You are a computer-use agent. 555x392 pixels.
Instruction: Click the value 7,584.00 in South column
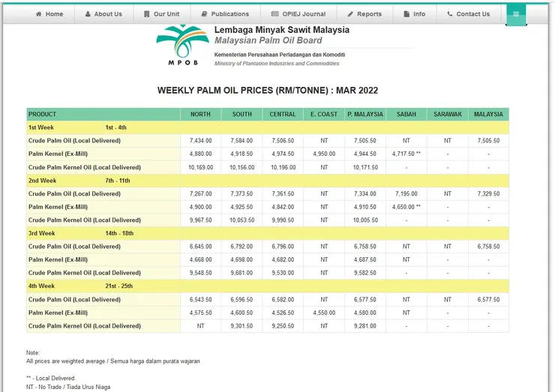[x=241, y=140]
